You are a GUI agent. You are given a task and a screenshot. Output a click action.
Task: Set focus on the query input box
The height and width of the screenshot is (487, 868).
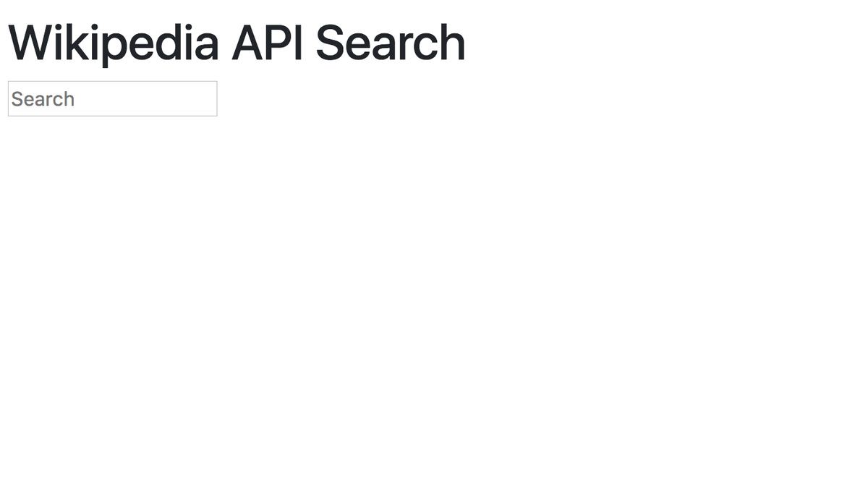point(112,98)
